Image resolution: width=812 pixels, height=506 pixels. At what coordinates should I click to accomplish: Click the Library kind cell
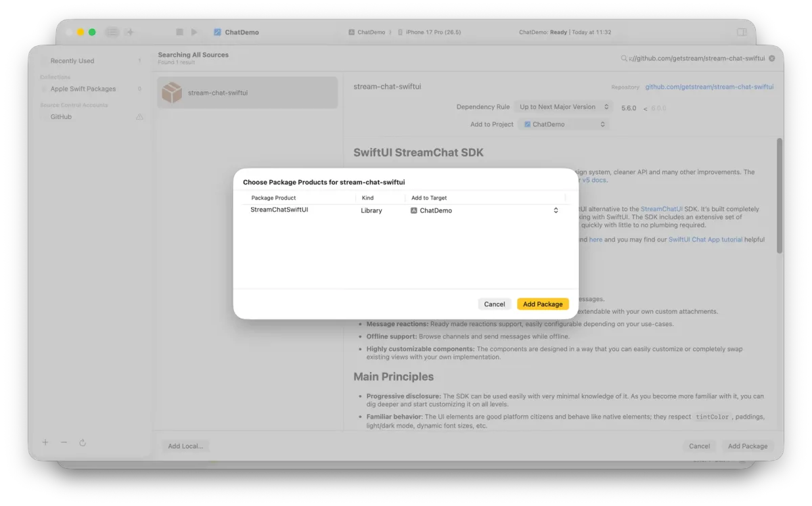click(x=371, y=210)
